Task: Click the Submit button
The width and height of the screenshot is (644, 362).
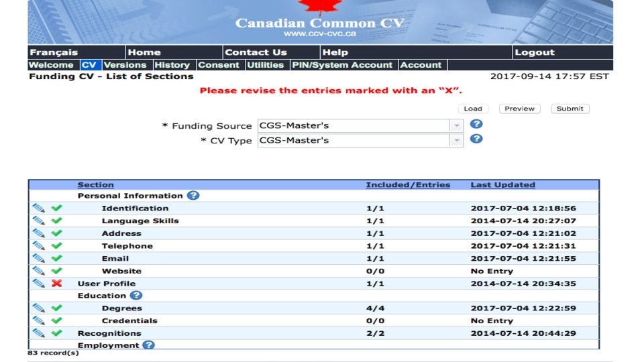Action: click(x=570, y=109)
